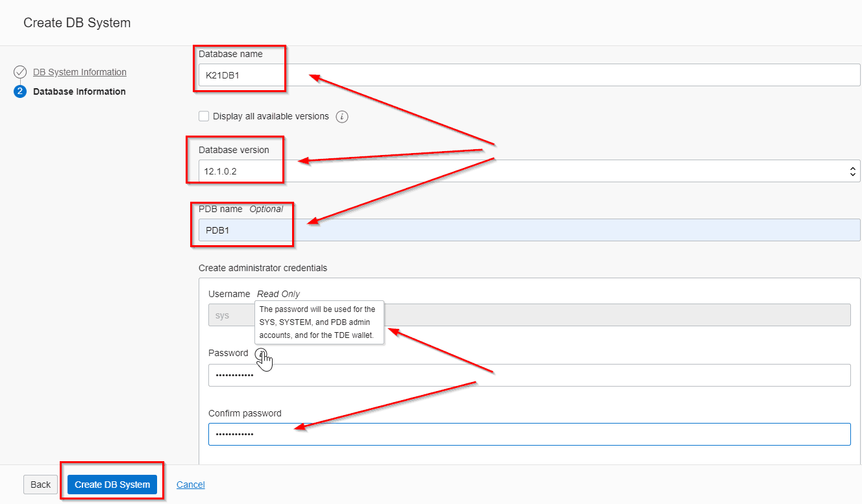862x504 pixels.
Task: Click the password tooltip text
Action: click(x=317, y=322)
